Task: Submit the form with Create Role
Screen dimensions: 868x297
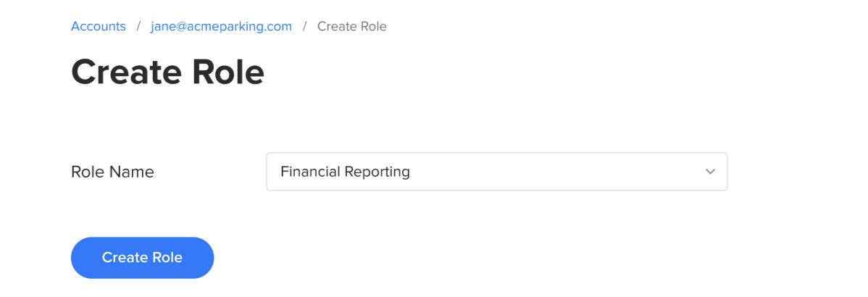Action: 142,258
